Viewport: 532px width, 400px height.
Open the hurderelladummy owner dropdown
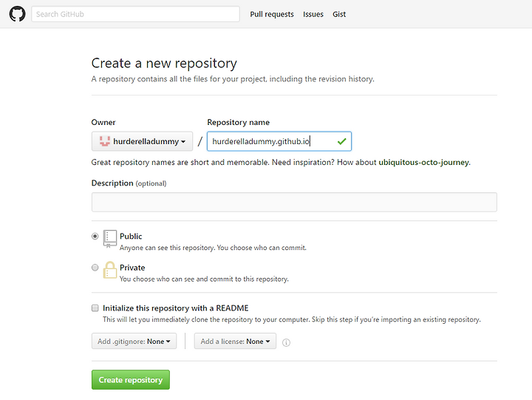[x=142, y=141]
